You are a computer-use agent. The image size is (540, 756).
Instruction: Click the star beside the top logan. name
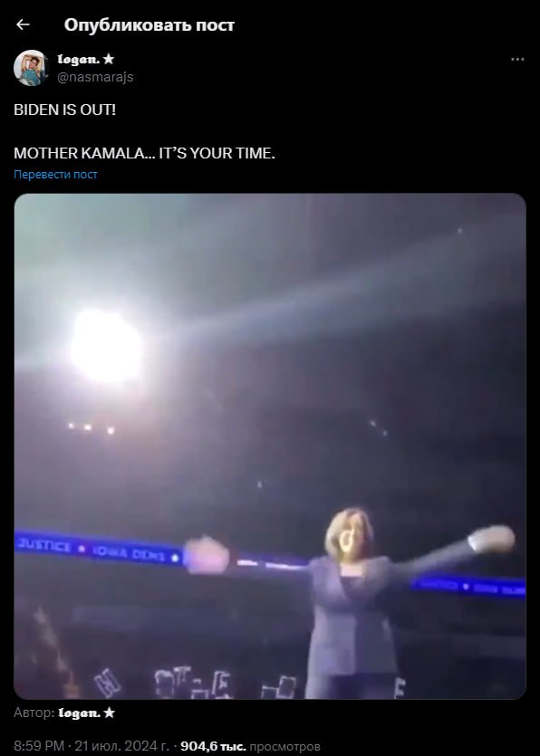[109, 60]
